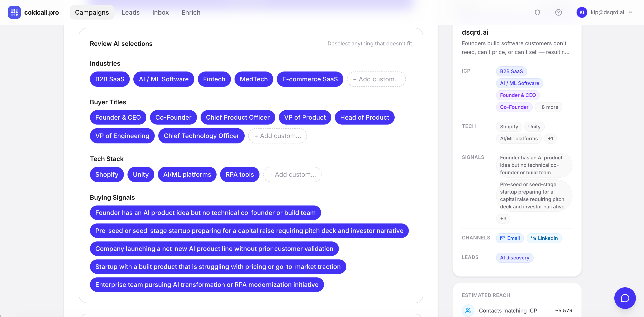Deselect the B2B SaaS industry pill
The height and width of the screenshot is (317, 644).
pyautogui.click(x=110, y=79)
